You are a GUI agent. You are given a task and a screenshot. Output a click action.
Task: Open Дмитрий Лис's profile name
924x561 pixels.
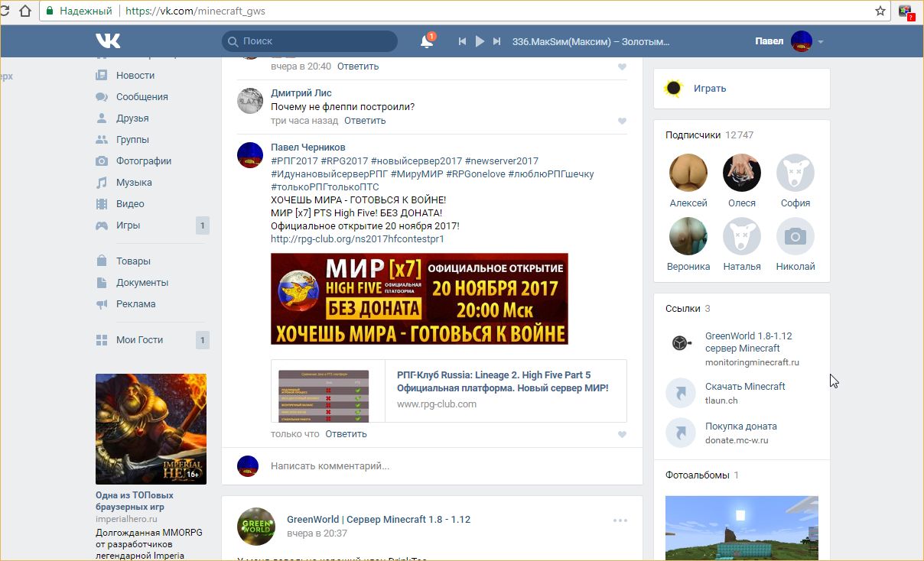[x=301, y=93]
